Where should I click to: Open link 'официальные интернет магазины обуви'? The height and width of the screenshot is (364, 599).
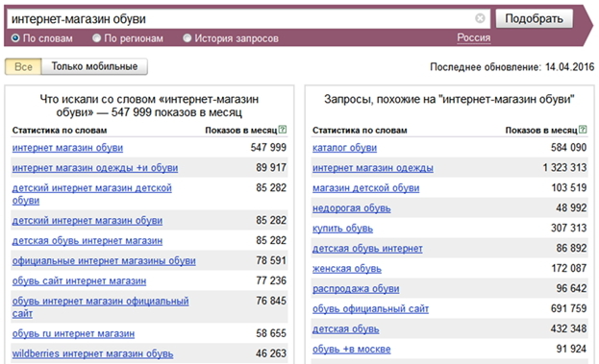point(104,261)
